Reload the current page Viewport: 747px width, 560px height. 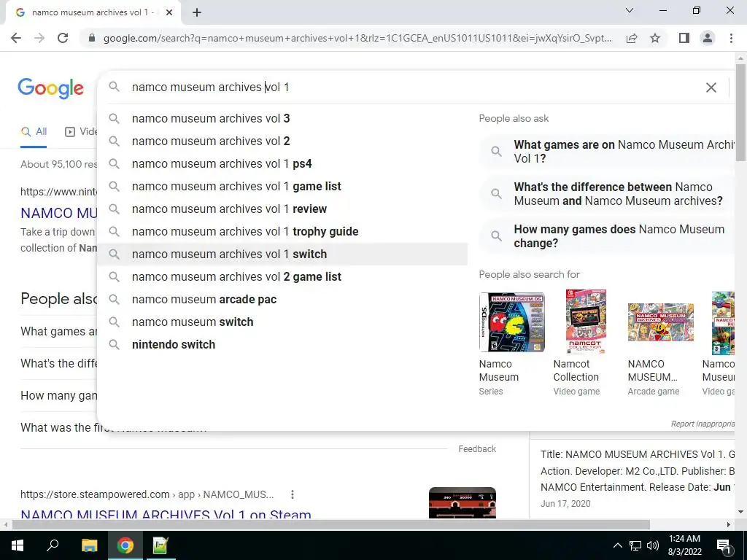[x=63, y=38]
